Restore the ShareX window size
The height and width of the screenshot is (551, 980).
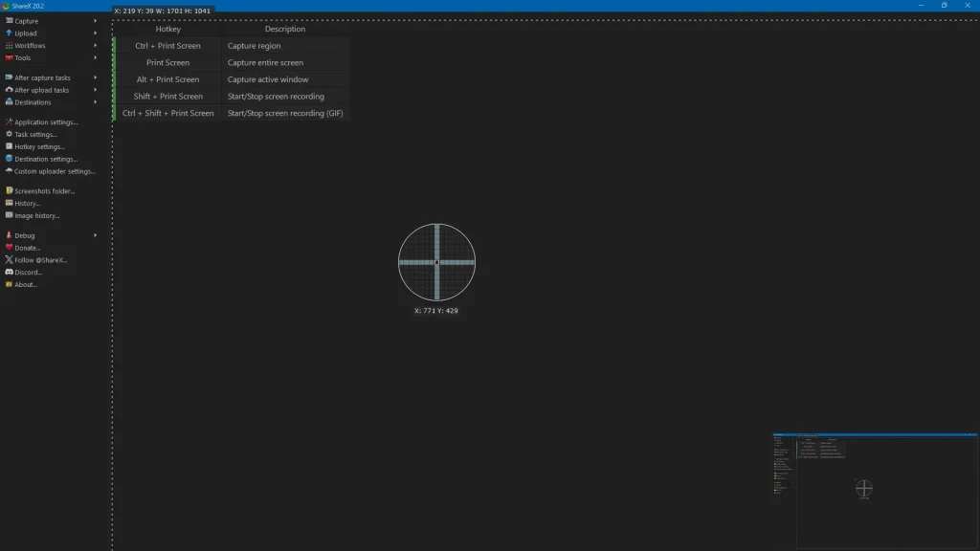[944, 5]
